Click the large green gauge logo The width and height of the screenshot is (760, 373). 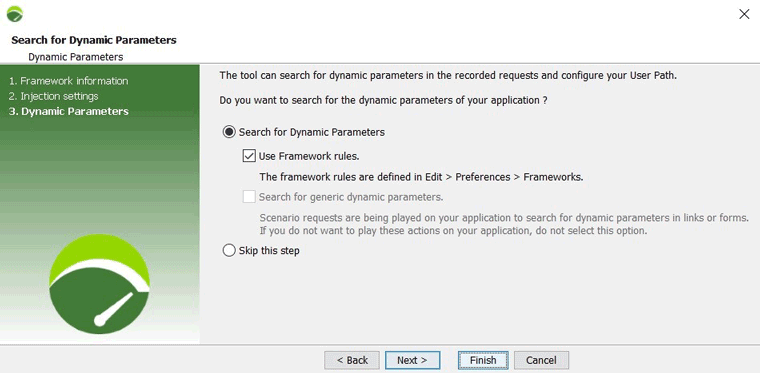[99, 284]
